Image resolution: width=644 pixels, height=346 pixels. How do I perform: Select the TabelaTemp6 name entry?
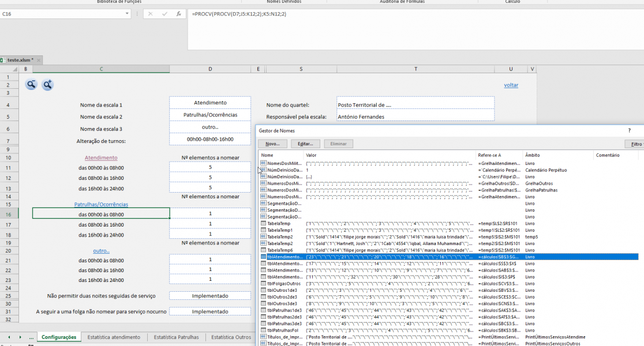pyautogui.click(x=280, y=250)
